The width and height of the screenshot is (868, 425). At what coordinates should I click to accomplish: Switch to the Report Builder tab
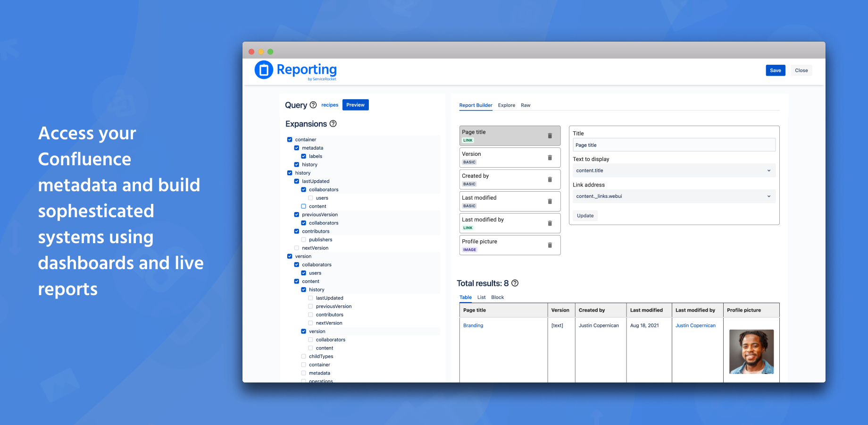click(x=476, y=105)
